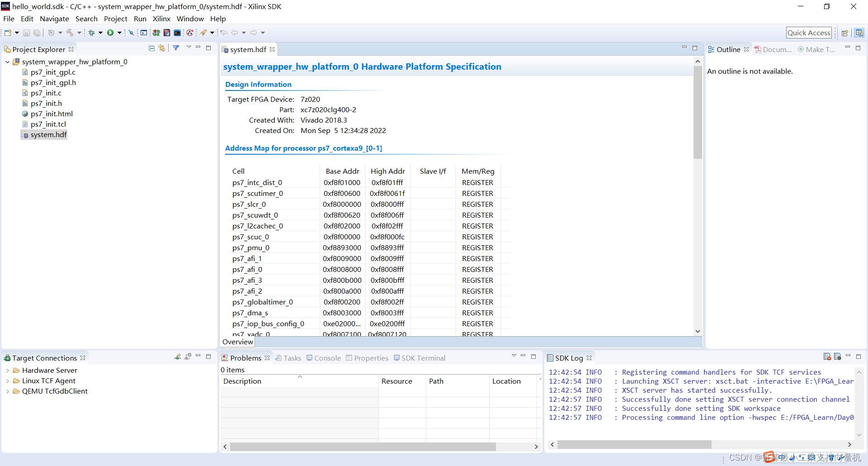Click the Resource column header
868x466 pixels.
(x=402, y=381)
